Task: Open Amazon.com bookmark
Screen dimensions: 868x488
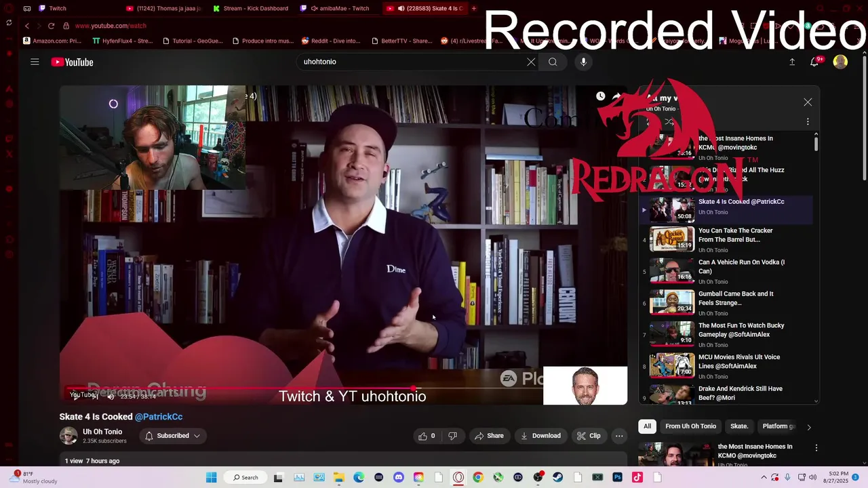Action: 52,41
